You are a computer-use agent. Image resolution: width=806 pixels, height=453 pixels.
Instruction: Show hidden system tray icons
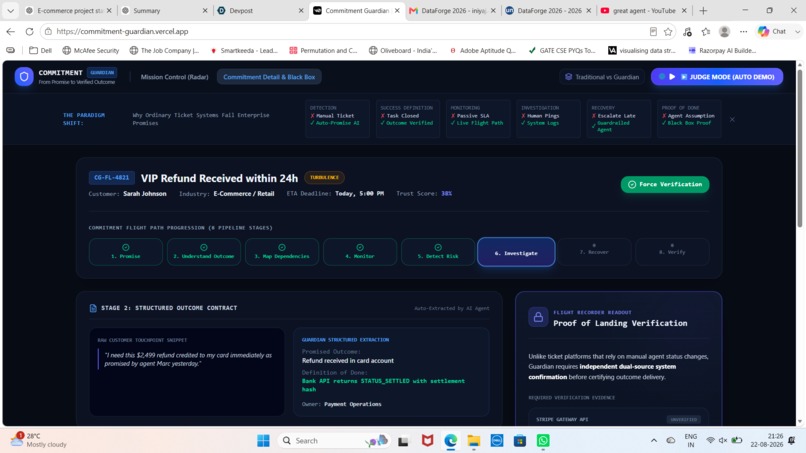654,441
